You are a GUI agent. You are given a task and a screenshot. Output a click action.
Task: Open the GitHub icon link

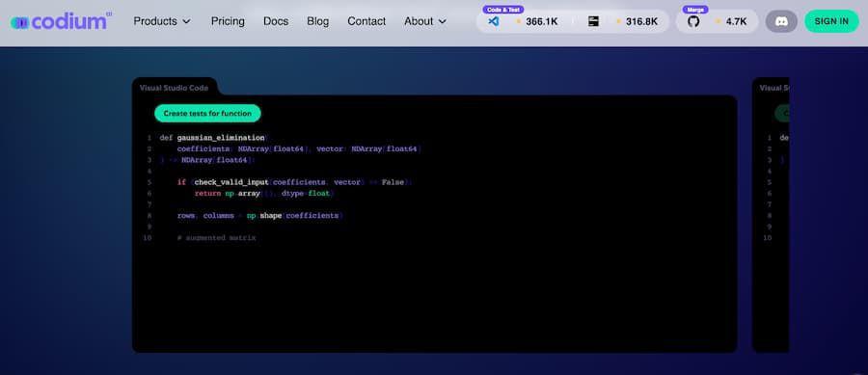coord(693,21)
